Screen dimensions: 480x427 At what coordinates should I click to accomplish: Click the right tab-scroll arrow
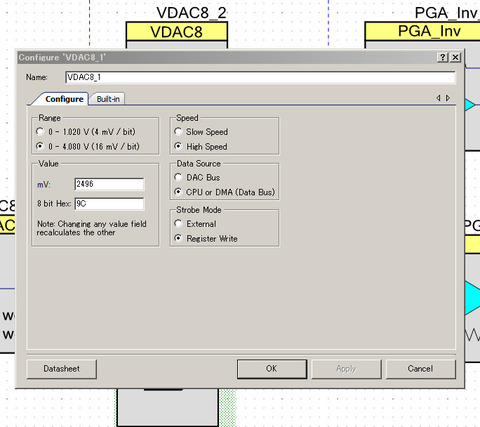coord(448,98)
